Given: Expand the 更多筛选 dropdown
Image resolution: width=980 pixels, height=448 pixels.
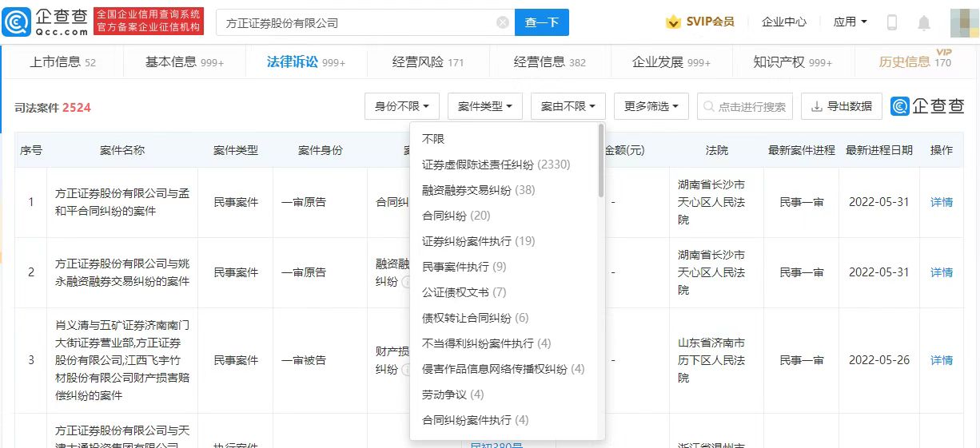Looking at the screenshot, I should pyautogui.click(x=651, y=106).
